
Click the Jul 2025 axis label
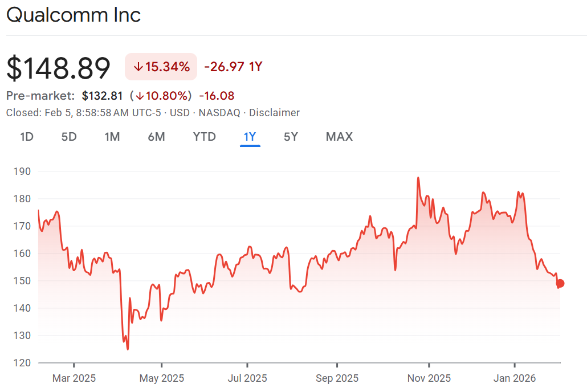point(247,378)
